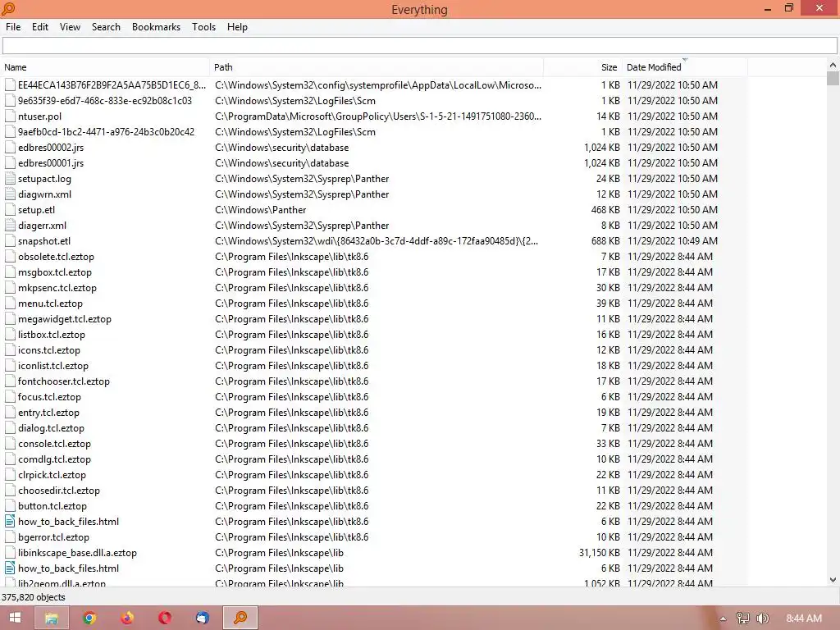Click the 468 KB size cell
This screenshot has height=630, width=840.
pyautogui.click(x=605, y=209)
